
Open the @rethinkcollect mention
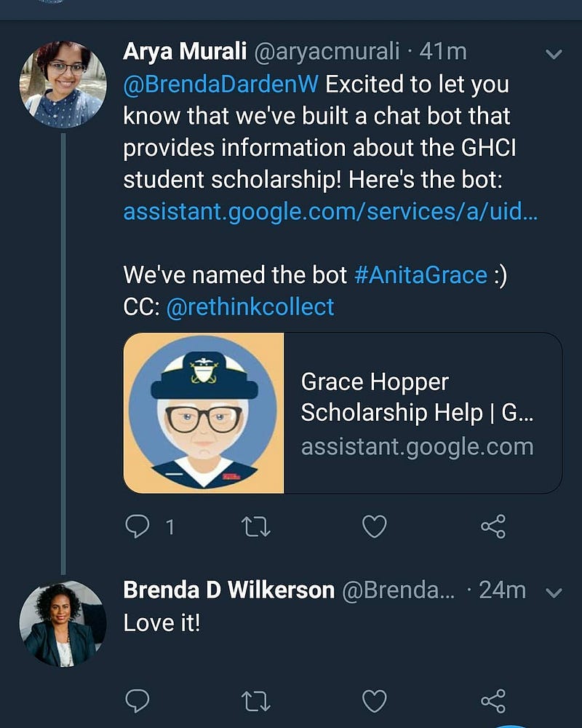250,306
